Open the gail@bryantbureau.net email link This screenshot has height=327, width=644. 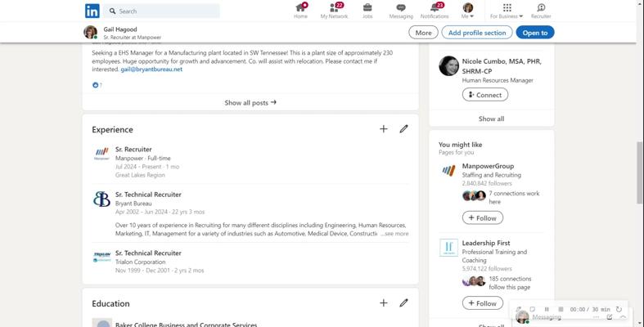(151, 69)
